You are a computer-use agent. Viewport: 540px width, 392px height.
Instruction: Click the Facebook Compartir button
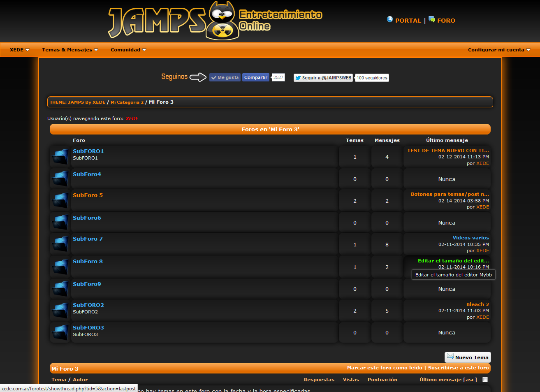[x=256, y=77]
